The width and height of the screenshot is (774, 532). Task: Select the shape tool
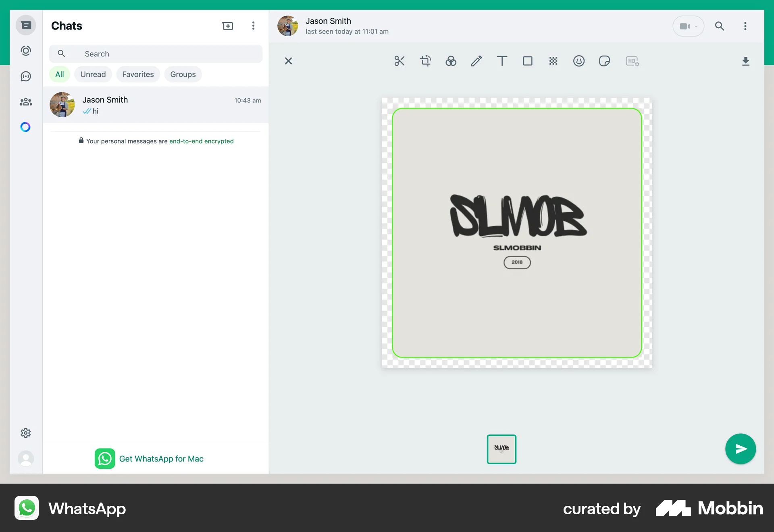click(x=528, y=61)
